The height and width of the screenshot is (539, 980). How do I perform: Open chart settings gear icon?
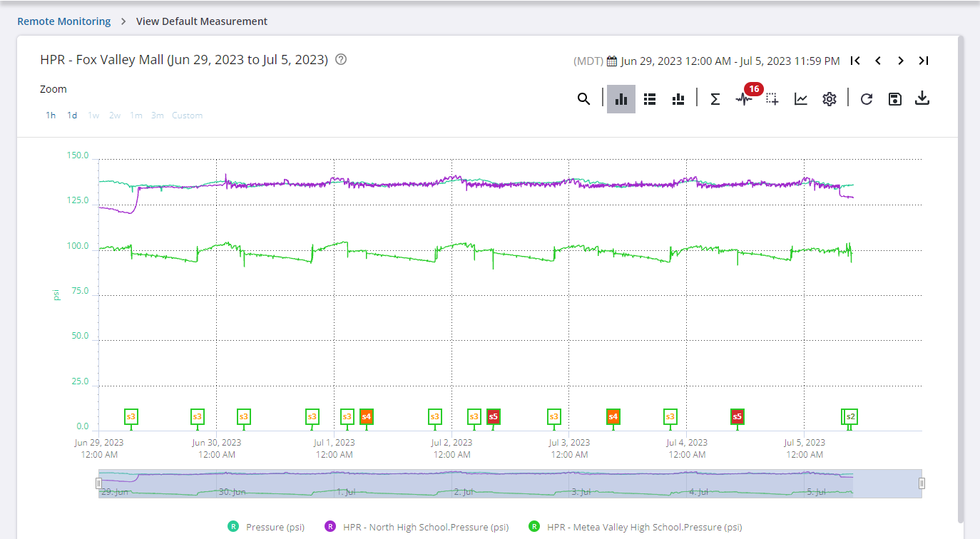829,99
